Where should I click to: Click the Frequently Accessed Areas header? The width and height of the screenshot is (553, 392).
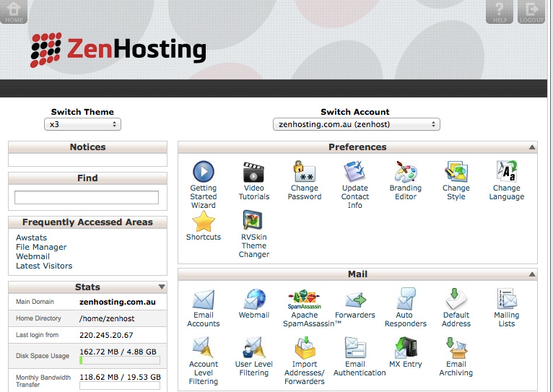click(87, 222)
